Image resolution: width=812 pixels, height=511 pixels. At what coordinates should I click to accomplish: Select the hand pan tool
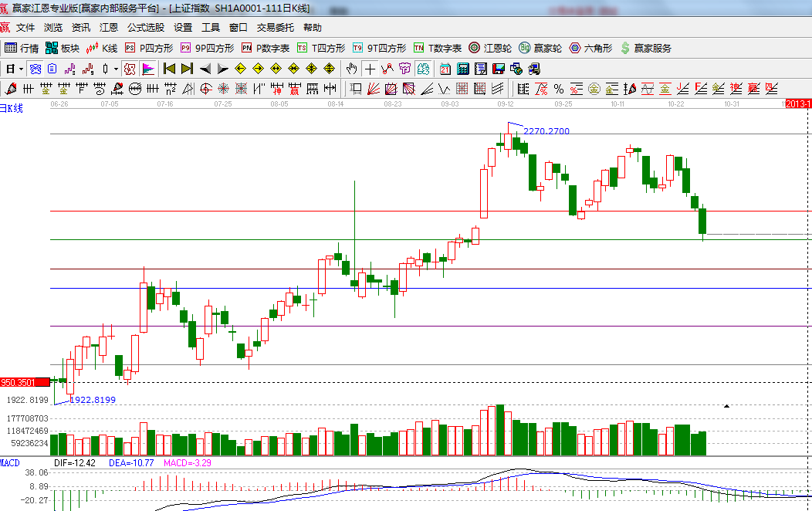(353, 69)
